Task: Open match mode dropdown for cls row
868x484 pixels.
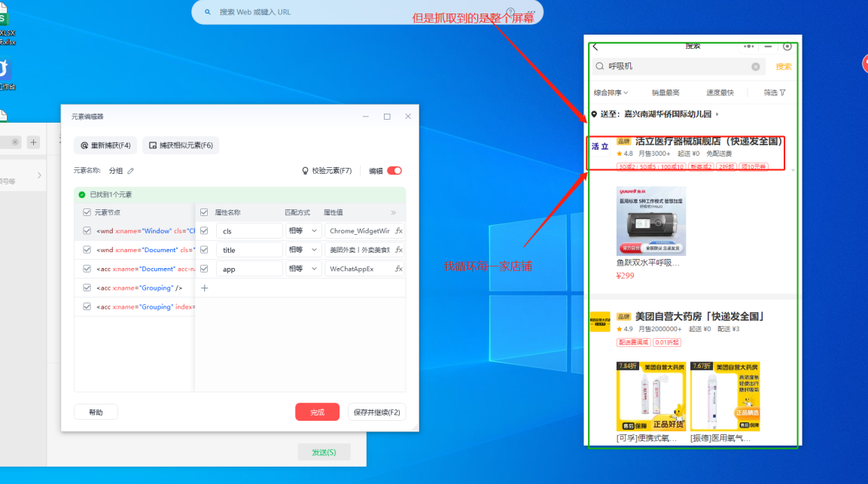Action: tap(303, 231)
